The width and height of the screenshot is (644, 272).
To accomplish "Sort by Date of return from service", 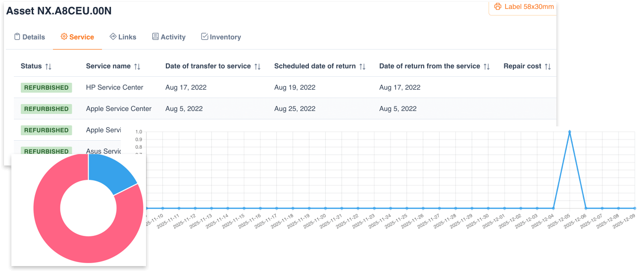I will click(487, 66).
